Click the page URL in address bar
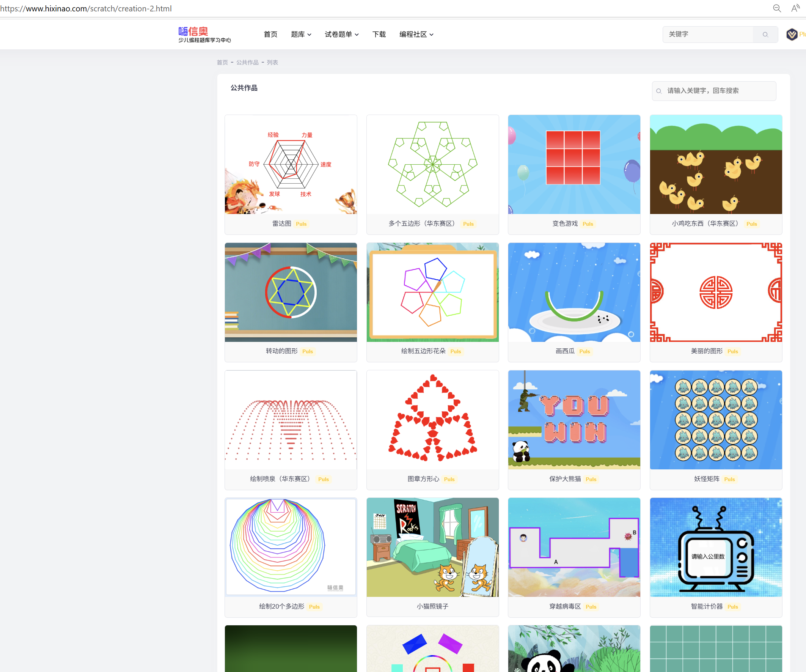 click(x=86, y=8)
